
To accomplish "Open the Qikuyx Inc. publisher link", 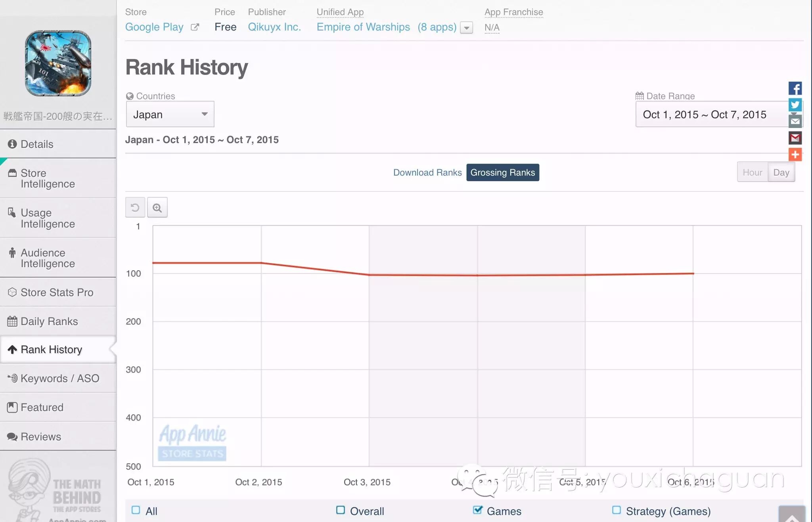I will point(274,27).
